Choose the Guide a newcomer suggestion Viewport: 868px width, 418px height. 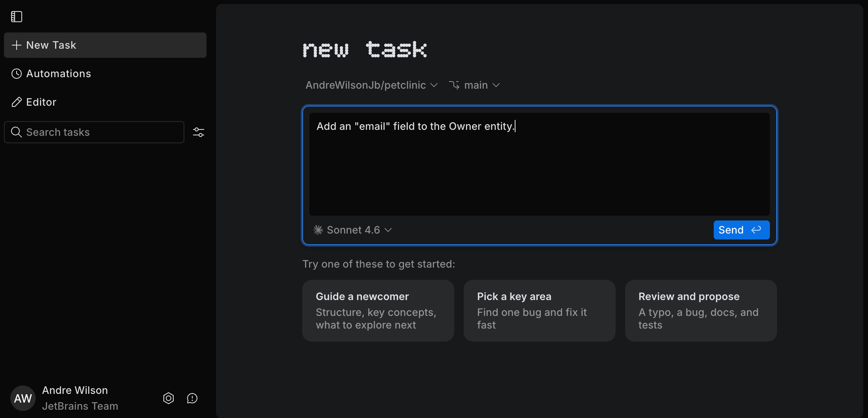[x=378, y=311]
